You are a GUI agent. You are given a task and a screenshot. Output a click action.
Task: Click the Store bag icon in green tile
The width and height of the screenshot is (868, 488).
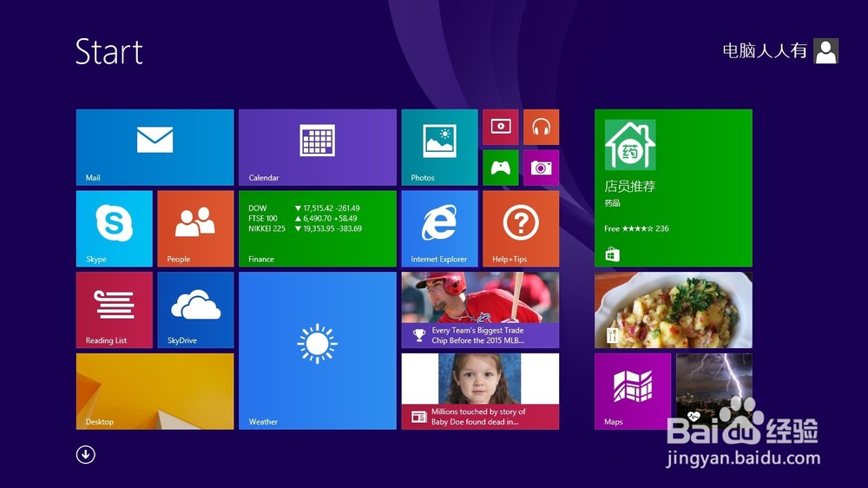612,254
